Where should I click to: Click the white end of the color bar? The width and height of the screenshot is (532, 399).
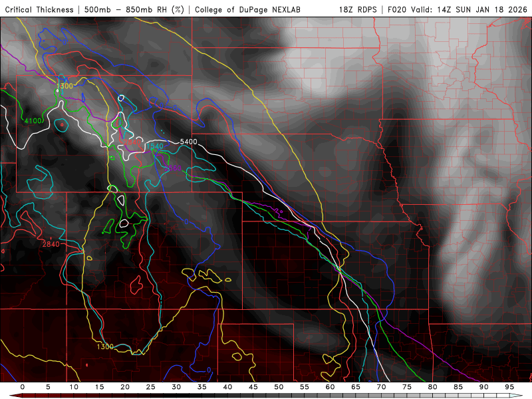click(516, 396)
